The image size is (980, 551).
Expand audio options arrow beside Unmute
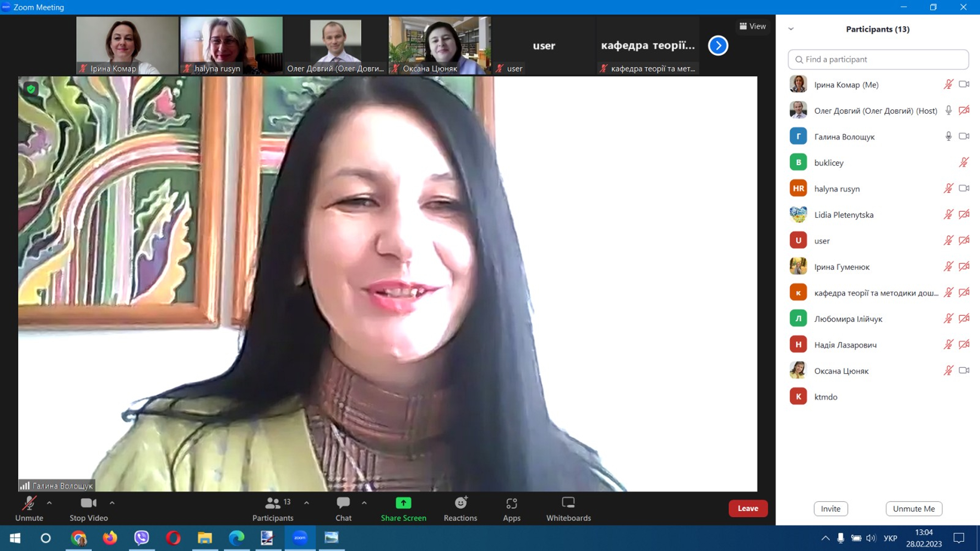click(x=49, y=503)
